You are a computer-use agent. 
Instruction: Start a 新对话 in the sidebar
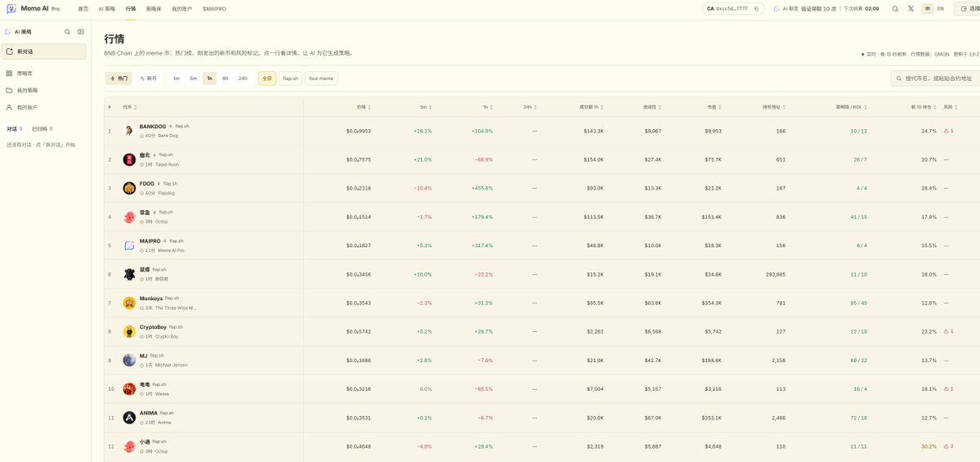tap(44, 52)
